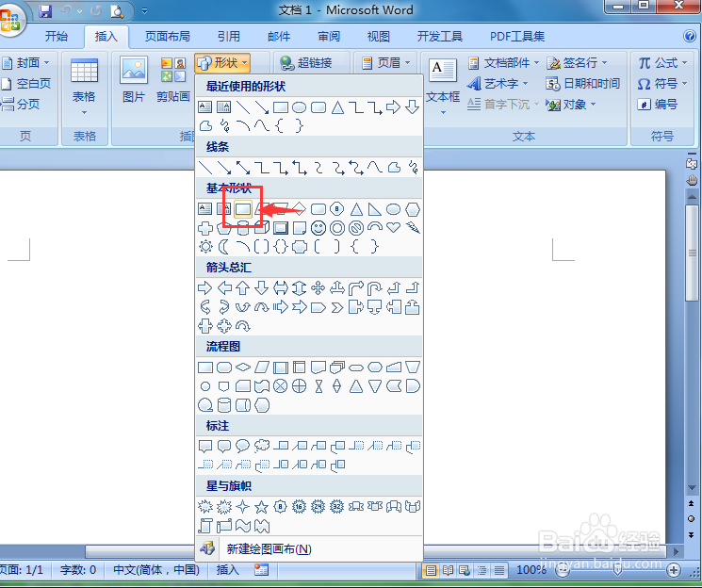Select the right triangle basic shape

374,209
